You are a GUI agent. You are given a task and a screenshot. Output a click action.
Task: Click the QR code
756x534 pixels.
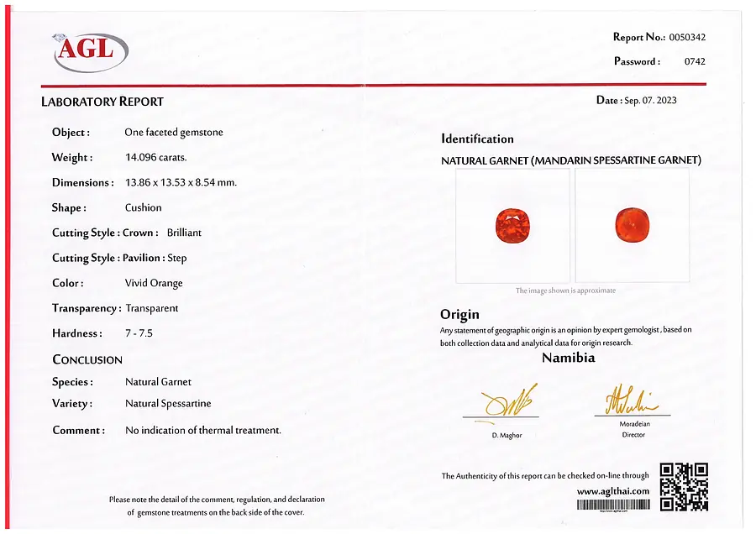coord(684,487)
